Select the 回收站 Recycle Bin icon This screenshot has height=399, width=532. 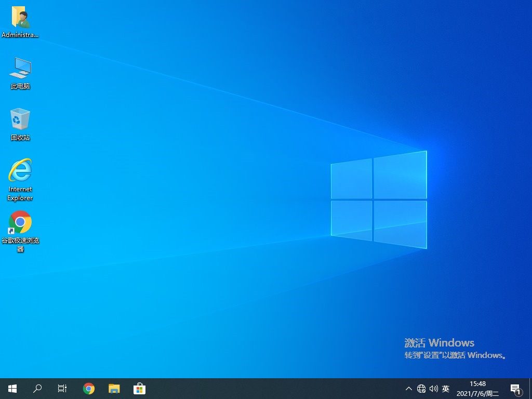[20, 124]
